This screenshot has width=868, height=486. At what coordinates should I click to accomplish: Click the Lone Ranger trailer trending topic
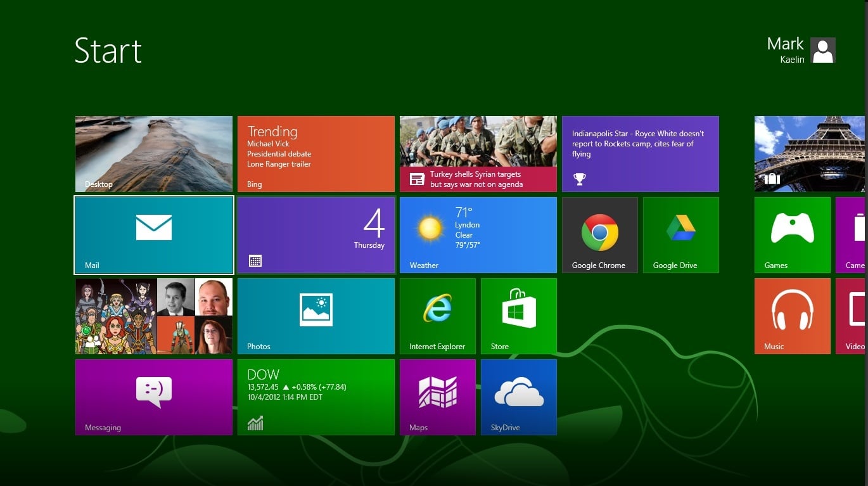click(279, 164)
